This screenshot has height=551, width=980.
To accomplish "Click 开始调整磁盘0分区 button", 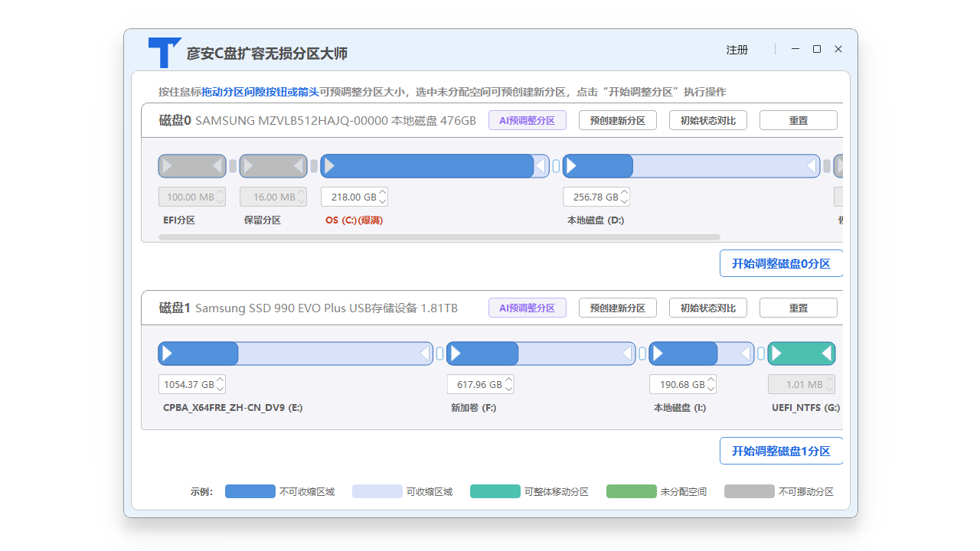I will pyautogui.click(x=781, y=263).
